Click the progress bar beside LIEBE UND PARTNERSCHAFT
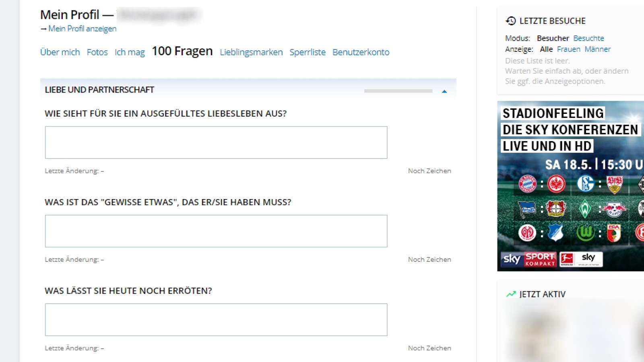 point(397,91)
